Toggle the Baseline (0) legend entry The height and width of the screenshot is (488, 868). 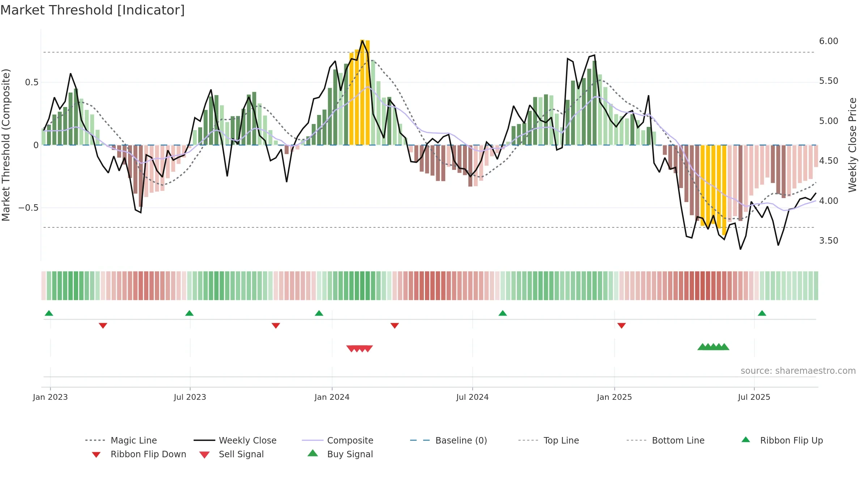pos(448,440)
